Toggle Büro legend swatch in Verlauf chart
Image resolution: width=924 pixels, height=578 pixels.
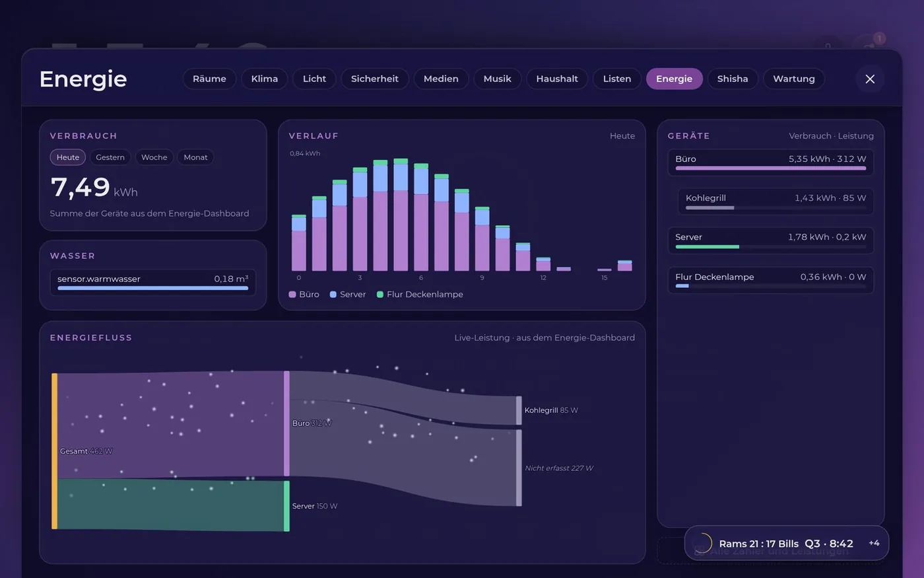pyautogui.click(x=292, y=295)
